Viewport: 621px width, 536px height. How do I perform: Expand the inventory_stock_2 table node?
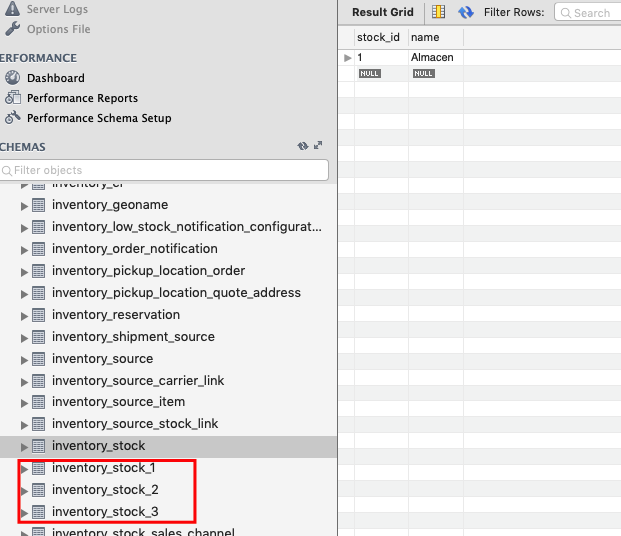click(x=25, y=490)
